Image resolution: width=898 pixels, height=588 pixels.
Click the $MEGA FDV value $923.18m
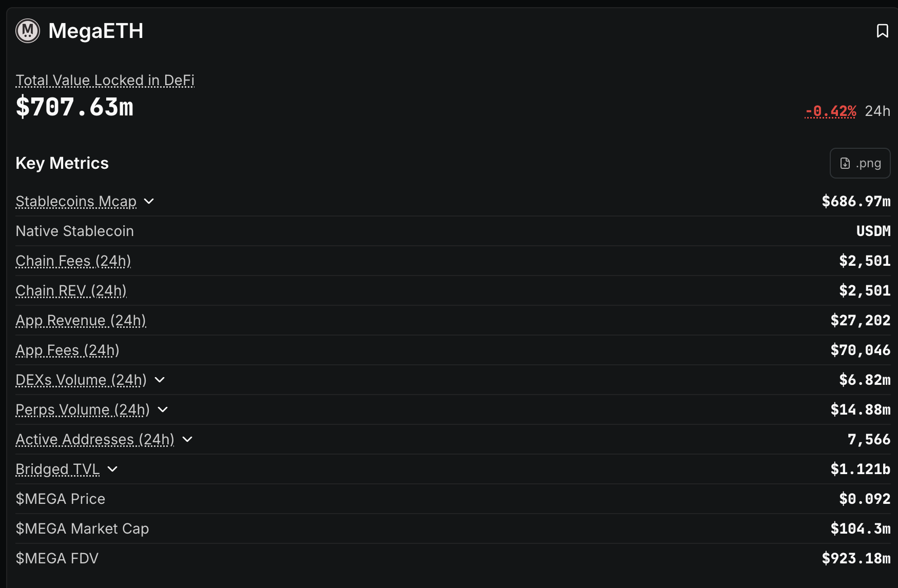click(856, 558)
